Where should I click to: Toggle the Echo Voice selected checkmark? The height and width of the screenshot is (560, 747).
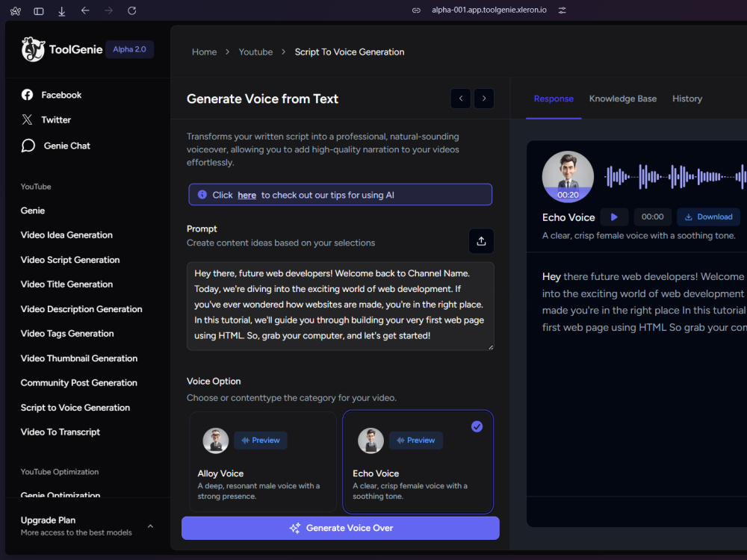point(477,426)
